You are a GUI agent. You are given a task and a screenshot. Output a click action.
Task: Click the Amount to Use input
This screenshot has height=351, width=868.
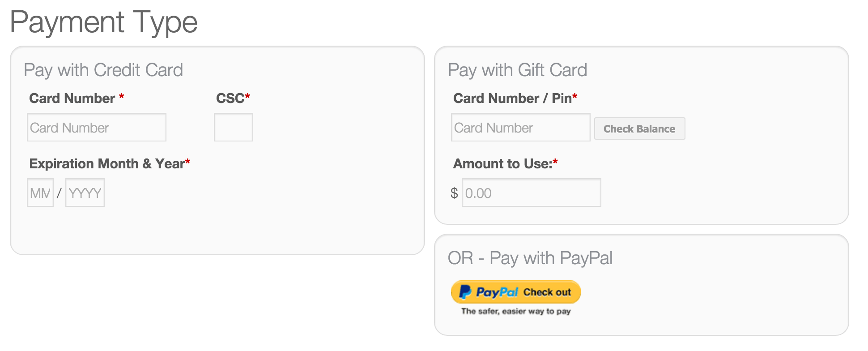531,193
